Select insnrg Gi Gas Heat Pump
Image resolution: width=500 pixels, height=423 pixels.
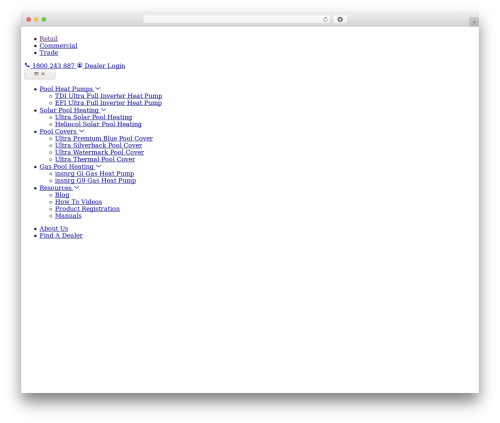pyautogui.click(x=95, y=174)
